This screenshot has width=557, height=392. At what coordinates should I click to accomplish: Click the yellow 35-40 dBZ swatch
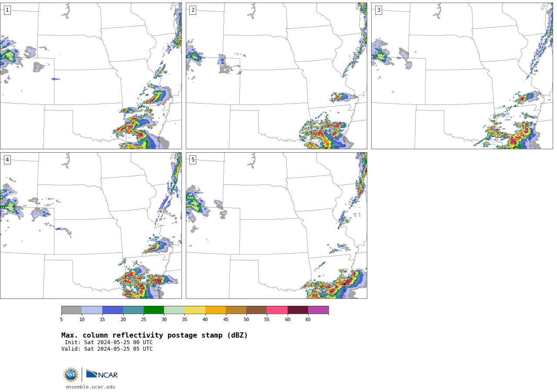coord(195,310)
